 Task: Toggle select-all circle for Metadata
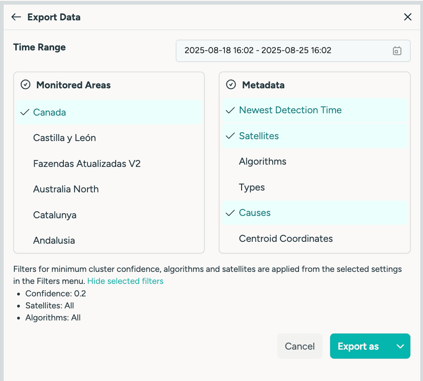[x=231, y=85]
